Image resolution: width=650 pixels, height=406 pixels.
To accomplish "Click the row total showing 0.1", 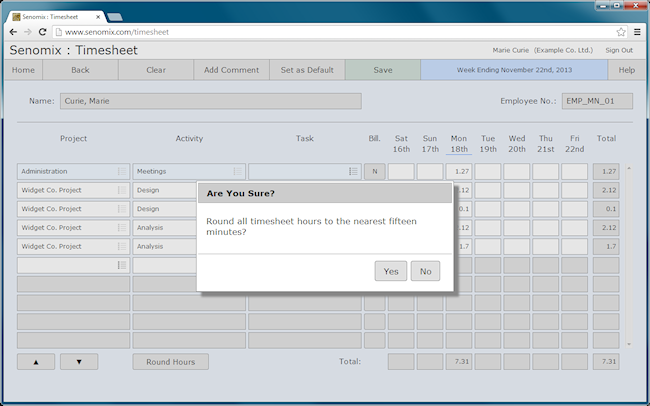I will (606, 209).
